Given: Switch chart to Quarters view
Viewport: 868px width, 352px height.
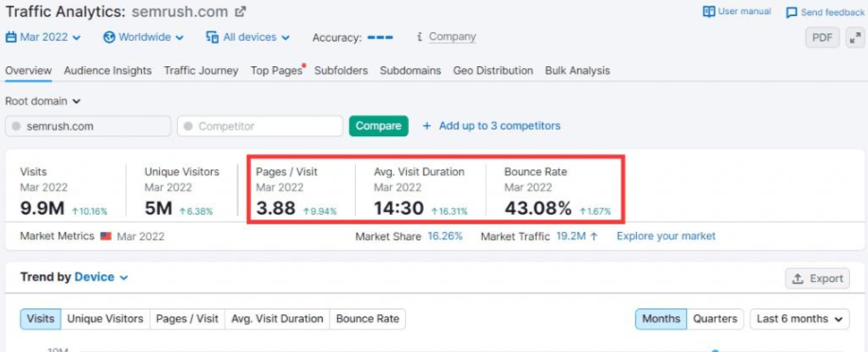Looking at the screenshot, I should 715,319.
